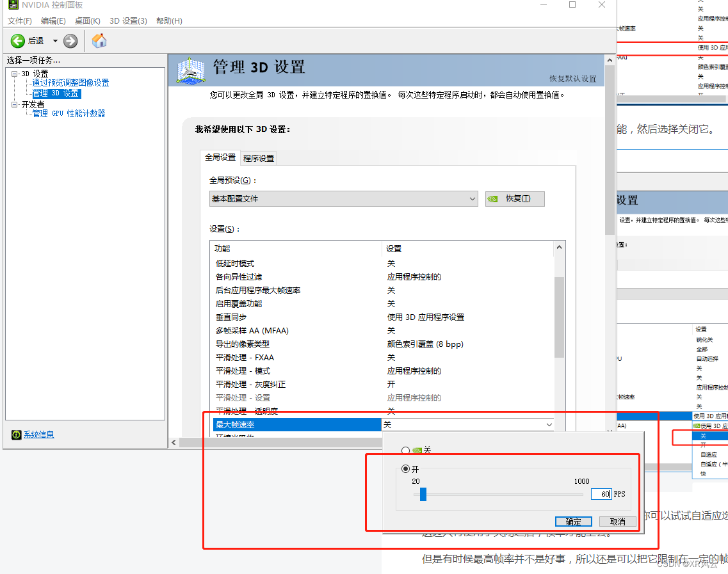Select the 平滑处理 - 模式 row
Screen dimensions: 728x574
tap(384, 371)
